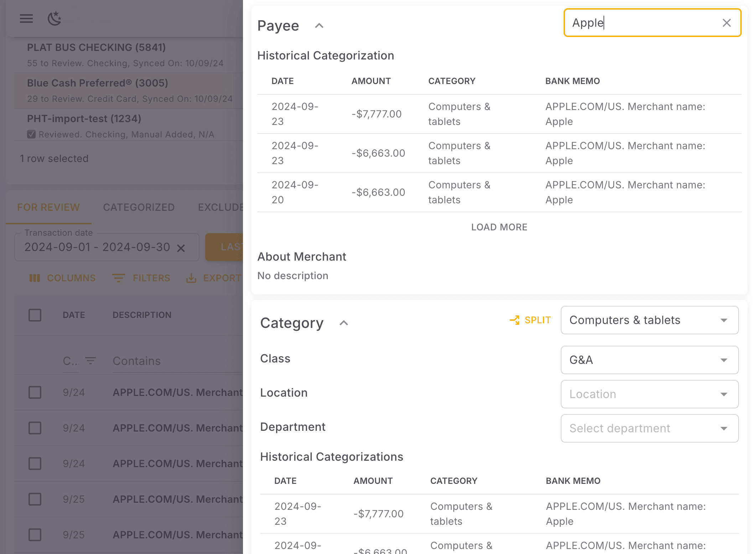This screenshot has height=554, width=756.
Task: Click LOAD MORE under Historical Categorization
Action: coord(499,227)
